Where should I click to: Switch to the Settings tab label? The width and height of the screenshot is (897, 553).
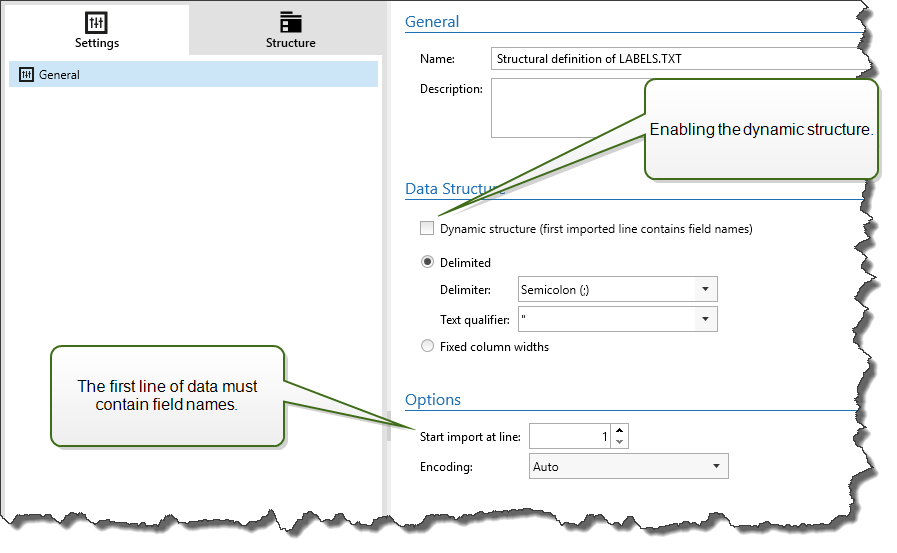pos(97,43)
